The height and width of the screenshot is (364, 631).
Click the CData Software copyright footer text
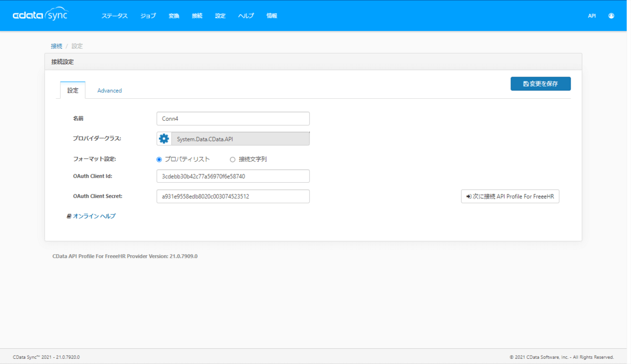click(562, 357)
